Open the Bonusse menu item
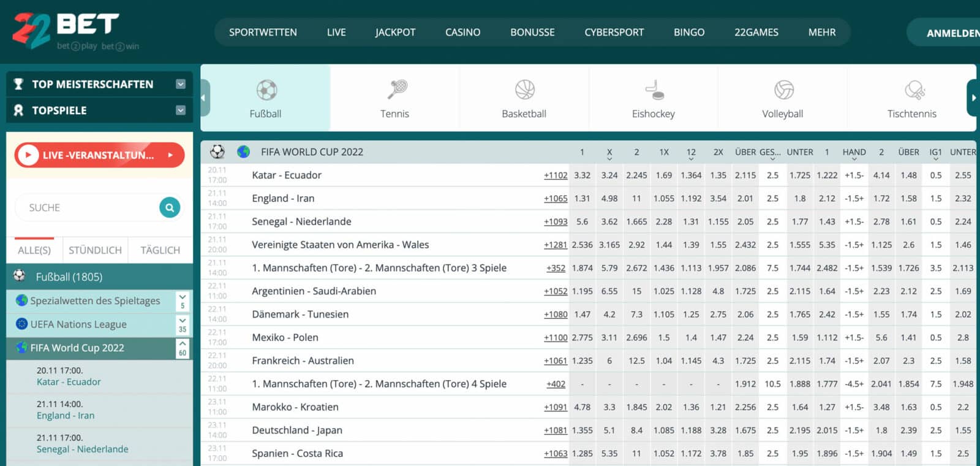 pyautogui.click(x=532, y=32)
